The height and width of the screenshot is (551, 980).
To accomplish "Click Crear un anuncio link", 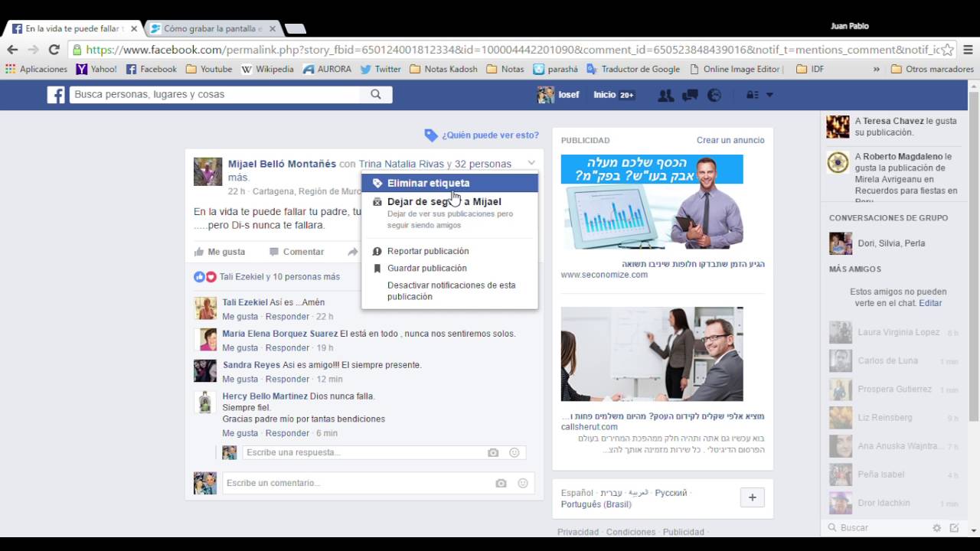I will pyautogui.click(x=730, y=140).
